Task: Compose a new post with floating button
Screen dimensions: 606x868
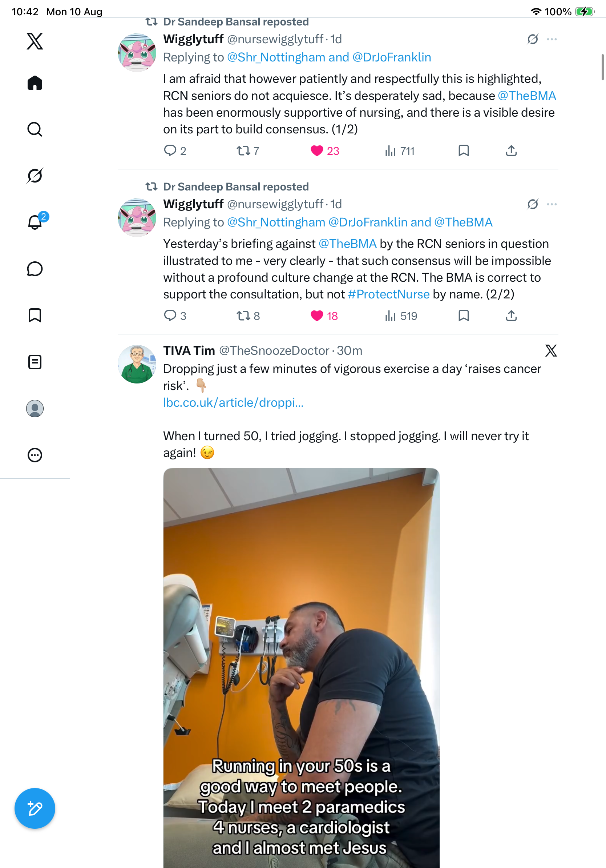Action: click(x=35, y=808)
